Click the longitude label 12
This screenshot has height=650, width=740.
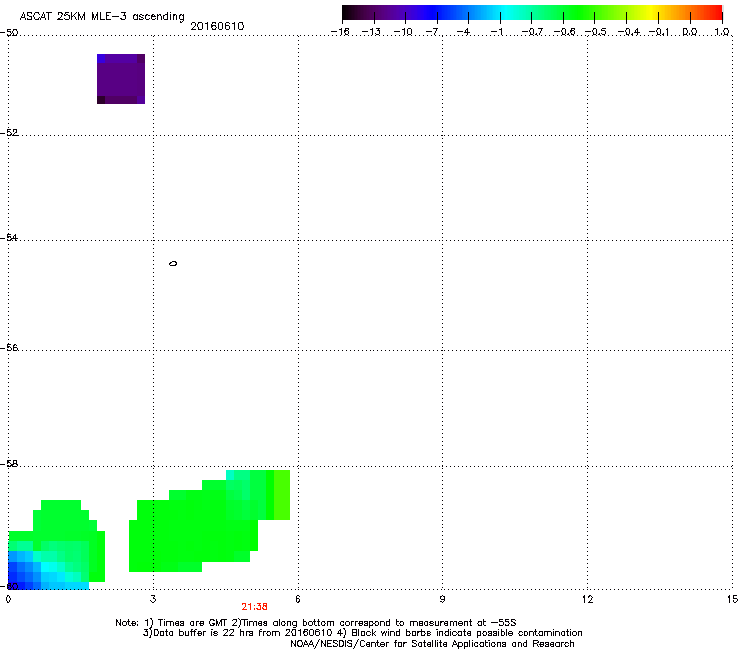(587, 599)
